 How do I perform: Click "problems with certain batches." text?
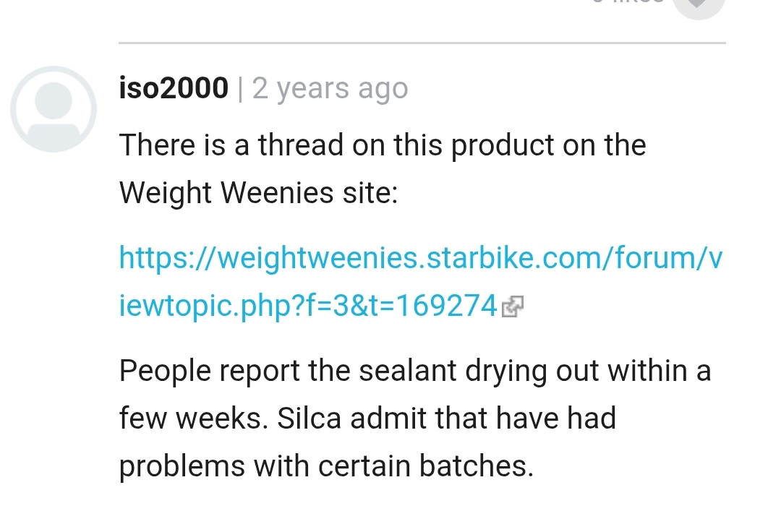[x=326, y=466]
